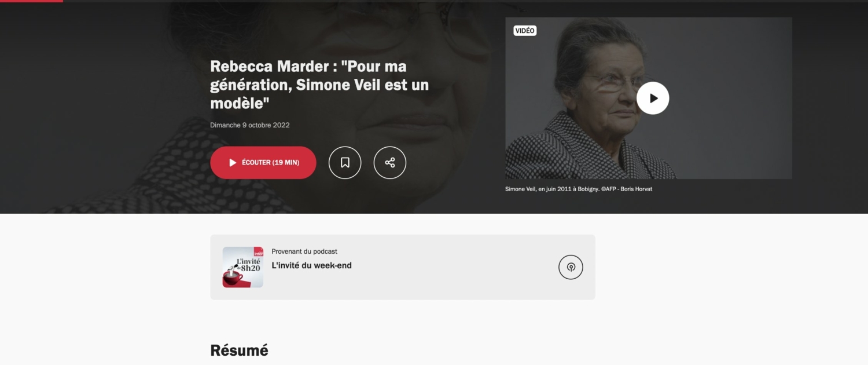Click the Rebecca Marder article headline
Viewport: 868px width, 365px height.
(319, 85)
